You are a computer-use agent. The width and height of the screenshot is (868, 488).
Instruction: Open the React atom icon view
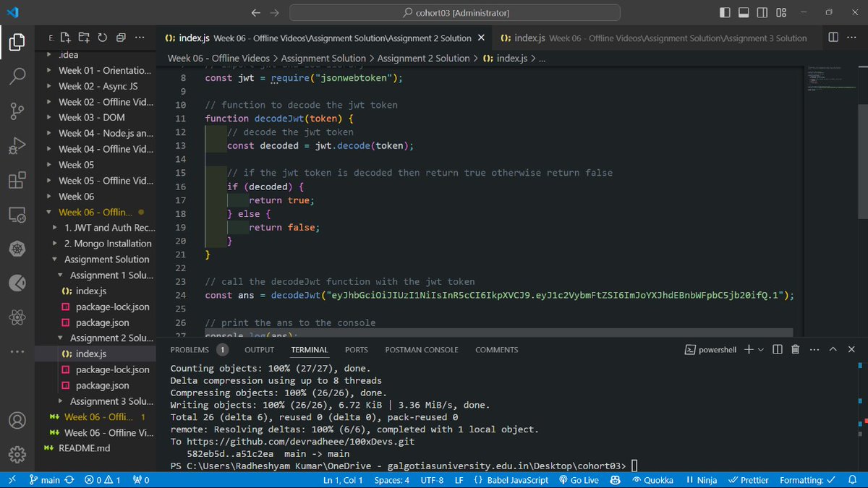(17, 317)
